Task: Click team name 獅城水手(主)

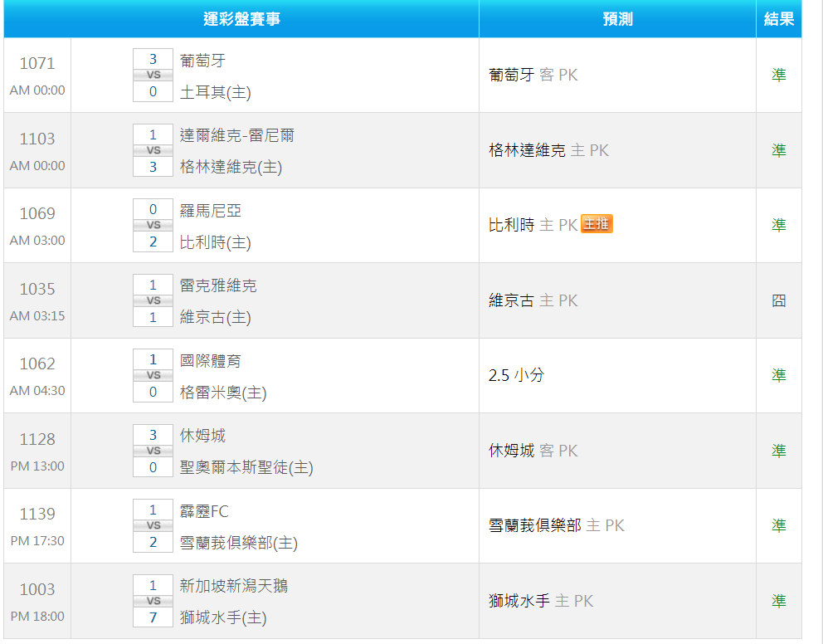Action: click(223, 617)
